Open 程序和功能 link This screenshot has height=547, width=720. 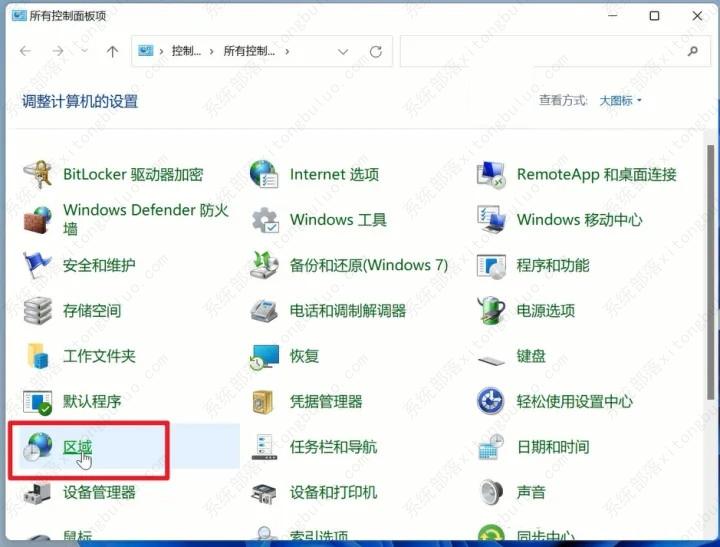[552, 266]
